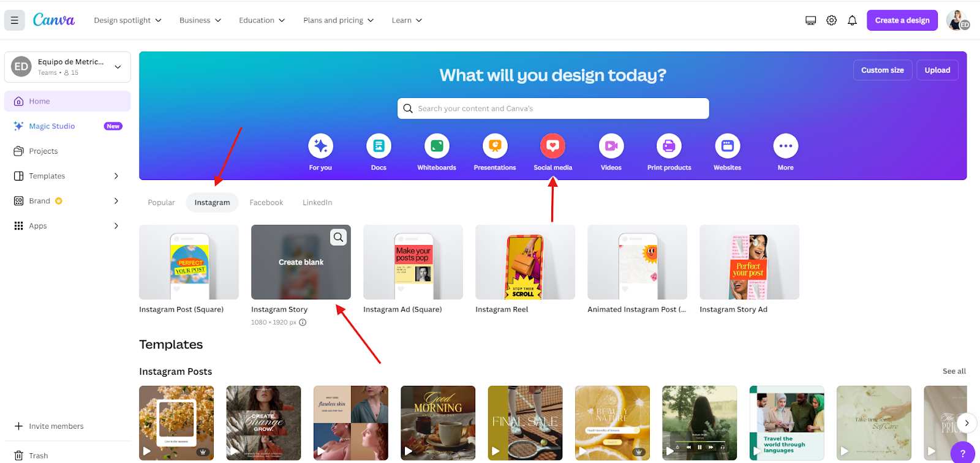Open the hamburger main menu
The height and width of the screenshot is (463, 980).
tap(15, 20)
